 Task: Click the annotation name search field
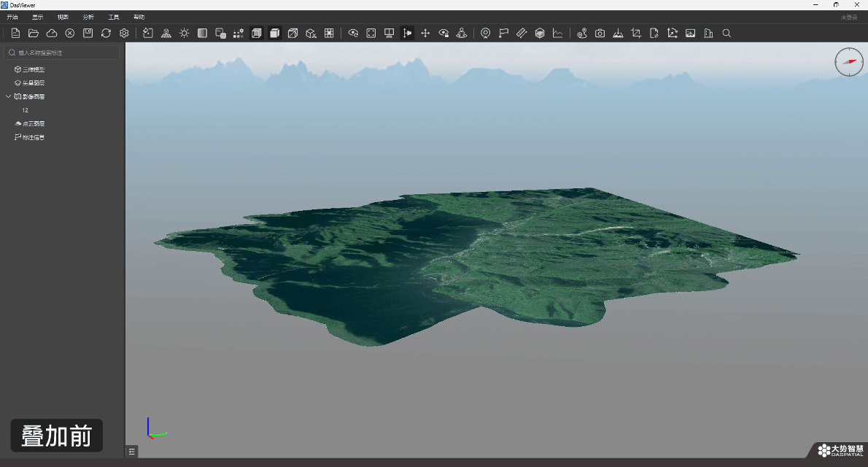62,53
